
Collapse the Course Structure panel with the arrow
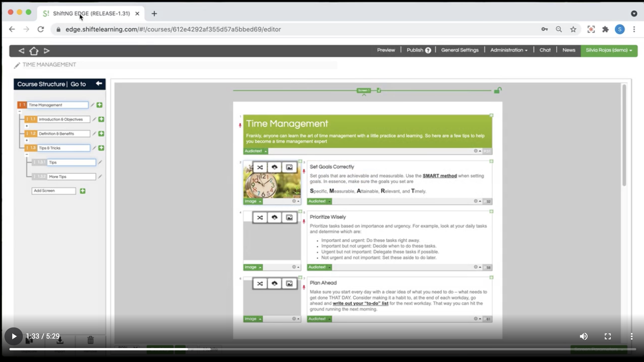[x=99, y=84]
